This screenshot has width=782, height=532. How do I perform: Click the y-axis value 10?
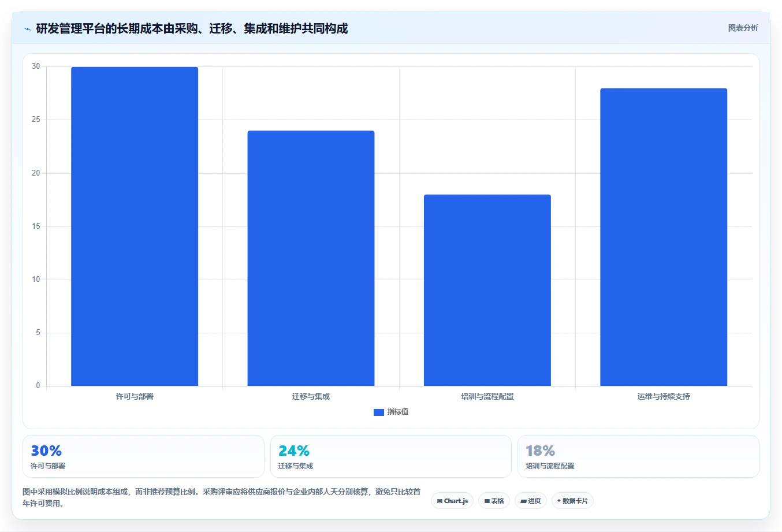(36, 280)
